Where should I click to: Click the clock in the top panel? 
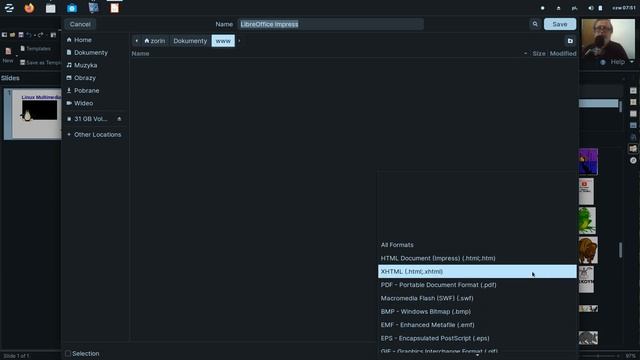pos(623,8)
